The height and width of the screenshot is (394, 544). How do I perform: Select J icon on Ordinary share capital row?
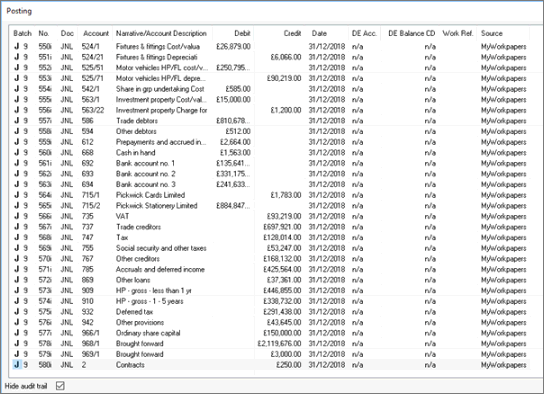tap(16, 333)
